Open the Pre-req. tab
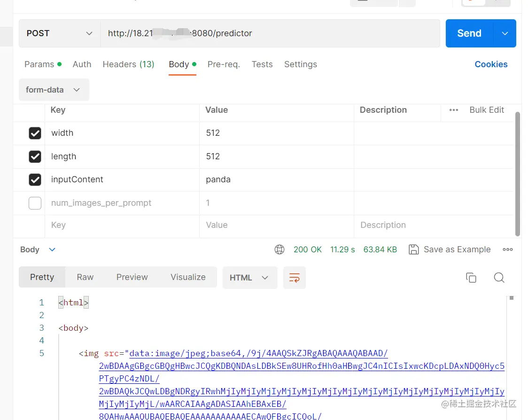The height and width of the screenshot is (420, 528). point(224,64)
